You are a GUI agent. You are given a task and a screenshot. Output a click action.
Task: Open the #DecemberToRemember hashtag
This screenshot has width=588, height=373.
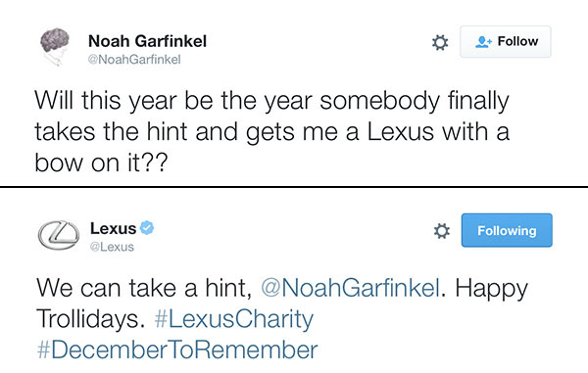tap(177, 350)
